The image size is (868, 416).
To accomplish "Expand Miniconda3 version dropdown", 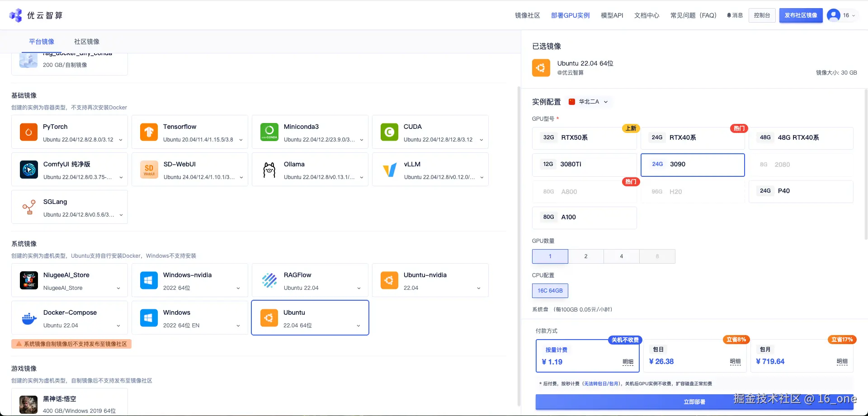I will [x=362, y=140].
